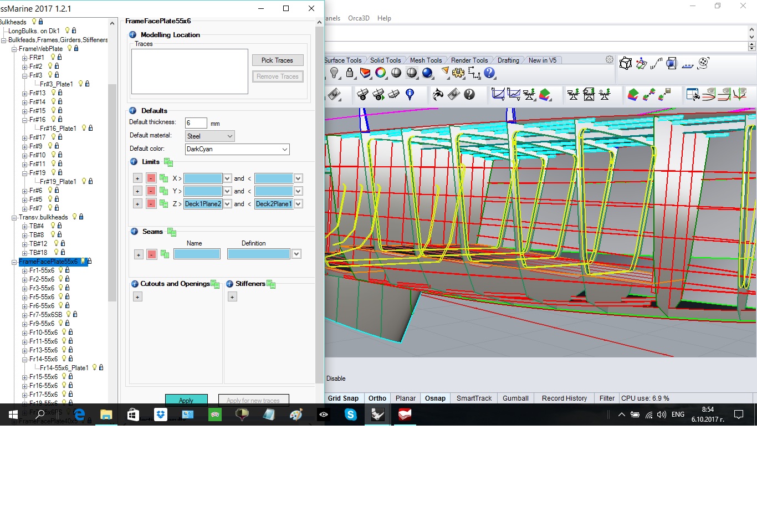The width and height of the screenshot is (757, 532).
Task: Collapse the Fr#16 tree node
Action: click(24, 120)
